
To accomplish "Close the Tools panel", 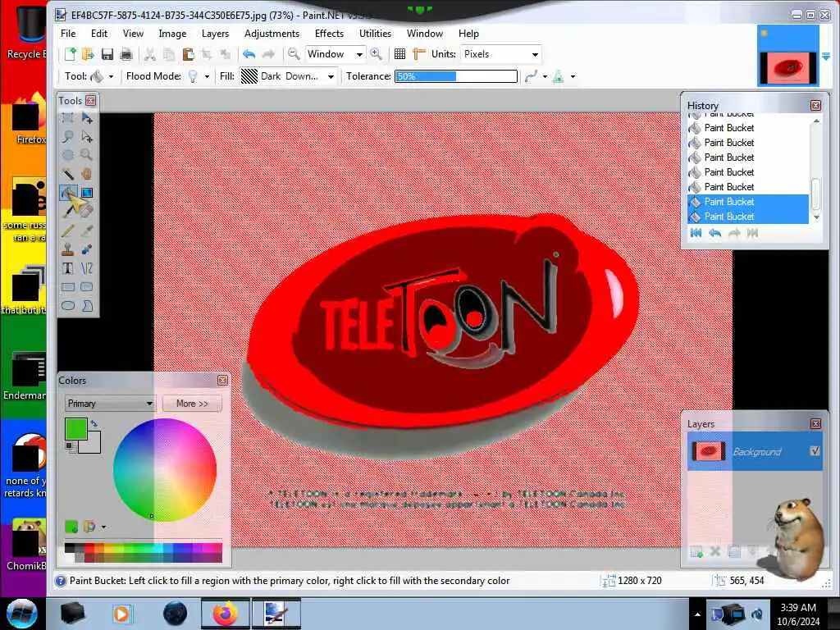I will (90, 101).
